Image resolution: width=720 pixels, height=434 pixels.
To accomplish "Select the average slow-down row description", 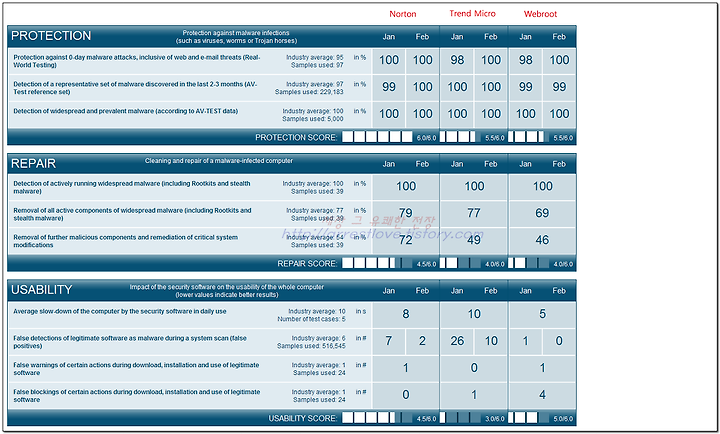I will (x=120, y=311).
